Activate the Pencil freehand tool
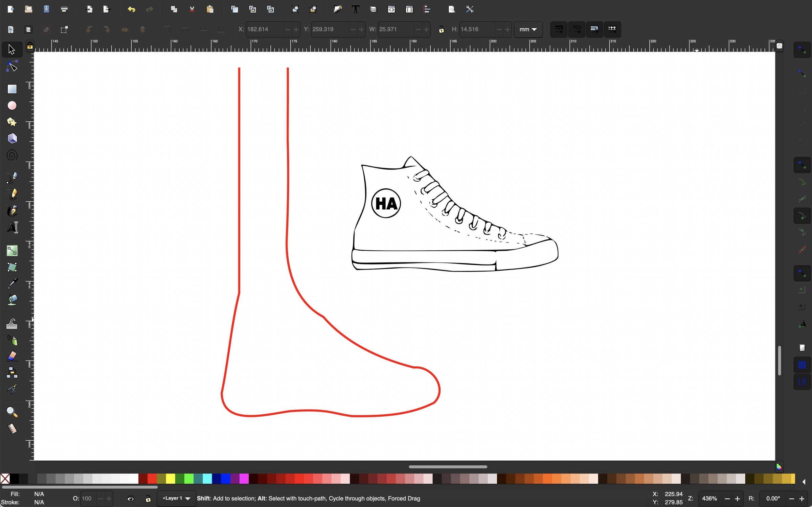812x507 pixels. point(12,194)
